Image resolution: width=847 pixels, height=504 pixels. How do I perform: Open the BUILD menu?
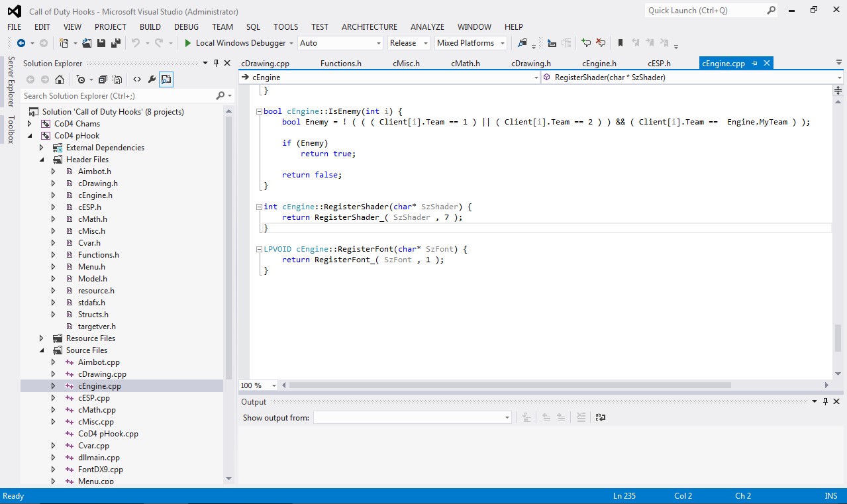[x=150, y=27]
